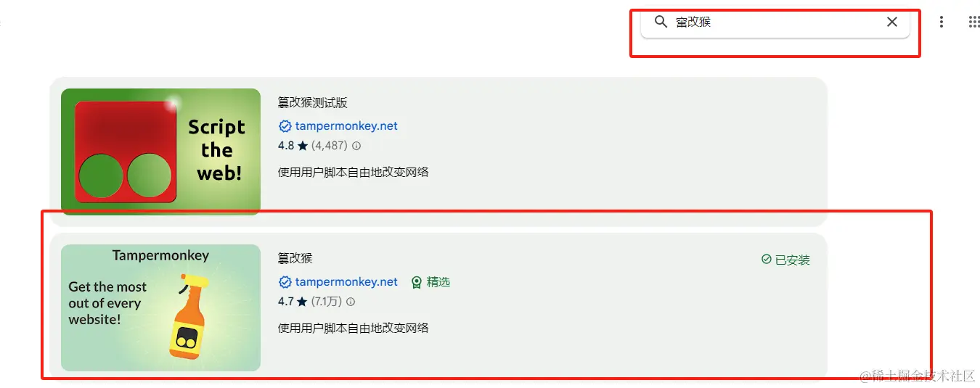The image size is (980, 388).
Task: Click the star icon of the 4.7 rating
Action: tap(302, 302)
